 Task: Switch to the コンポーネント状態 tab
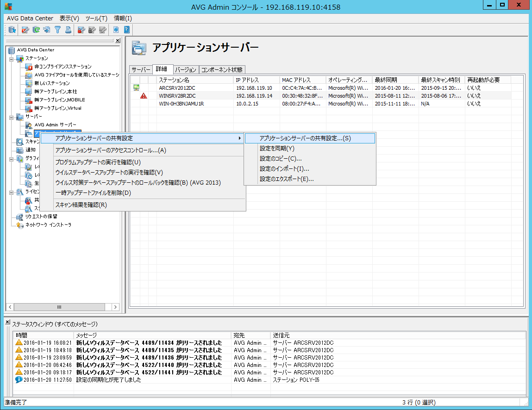tap(222, 69)
